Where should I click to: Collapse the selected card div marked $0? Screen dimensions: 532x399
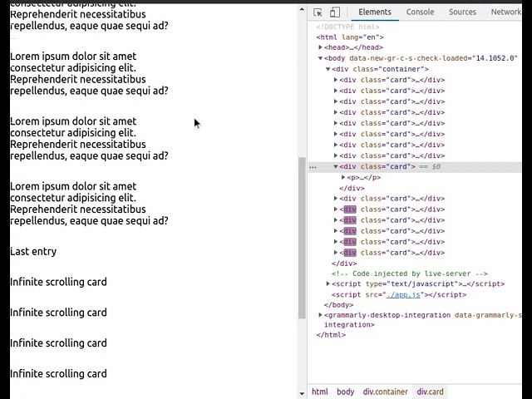(x=336, y=166)
